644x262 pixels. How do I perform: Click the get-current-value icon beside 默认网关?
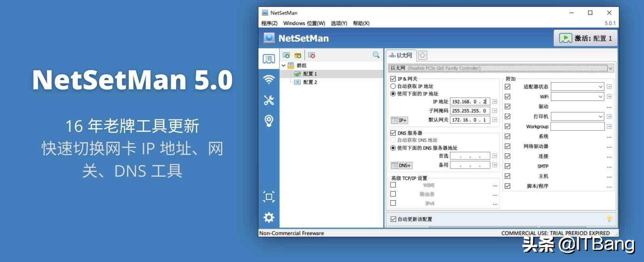click(495, 120)
